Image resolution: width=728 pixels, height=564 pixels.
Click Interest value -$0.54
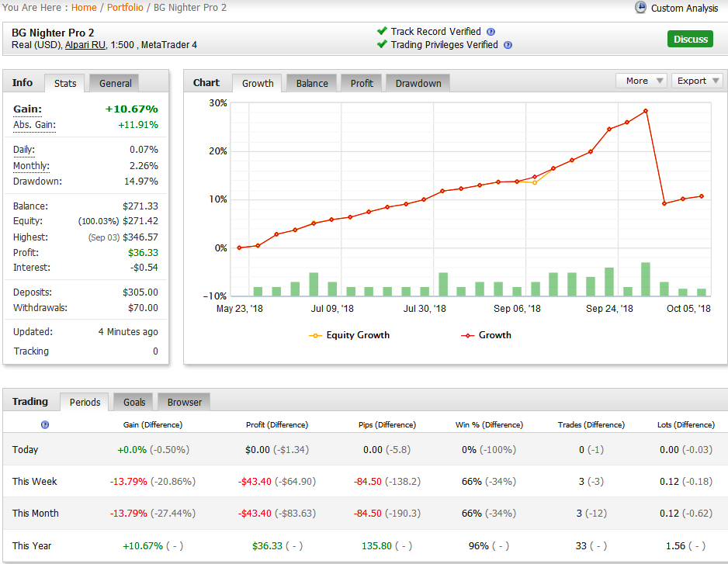point(144,268)
